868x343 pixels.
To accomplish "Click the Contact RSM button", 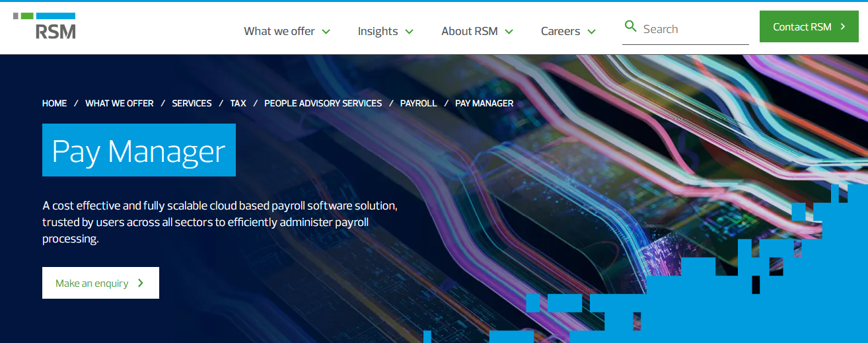I will (x=809, y=26).
